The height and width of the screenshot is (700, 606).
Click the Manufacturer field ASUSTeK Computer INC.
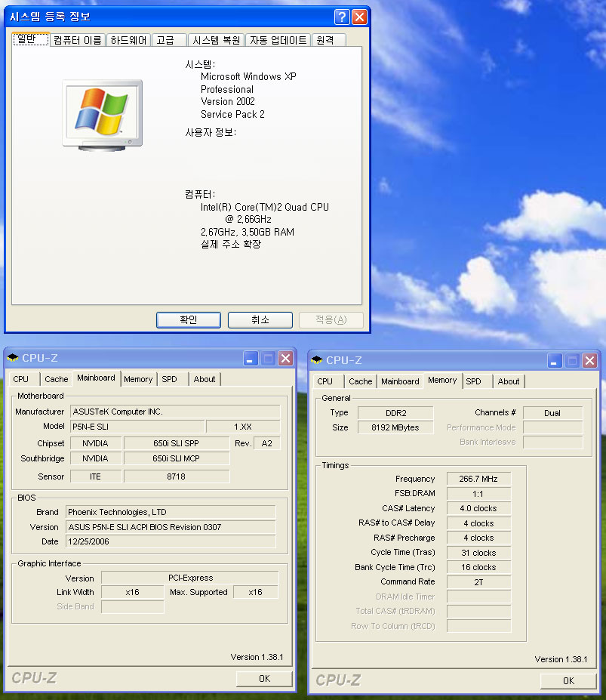tap(175, 412)
